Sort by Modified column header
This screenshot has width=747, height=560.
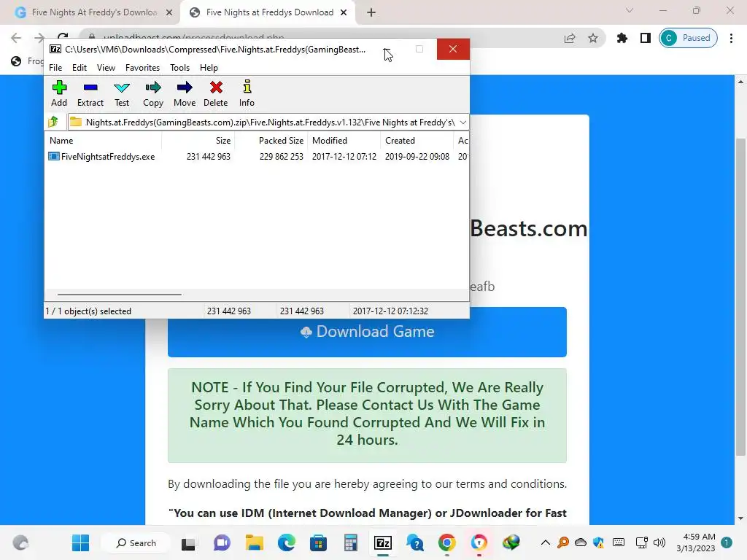tap(344, 141)
